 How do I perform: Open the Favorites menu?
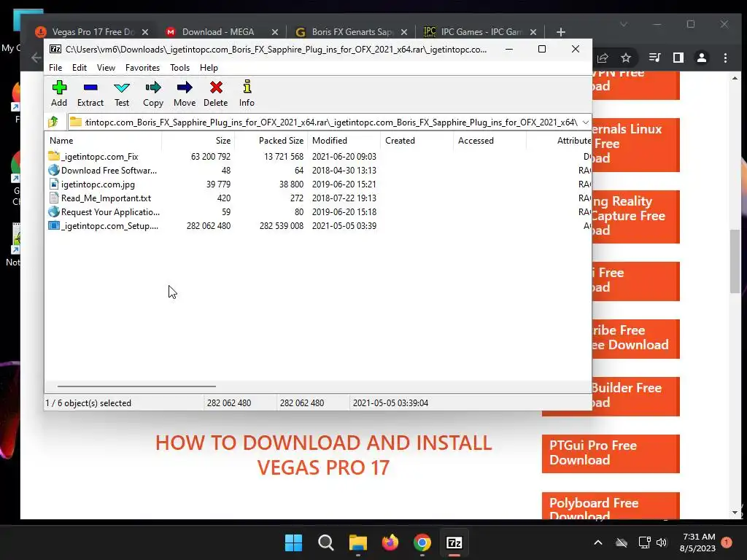tap(142, 68)
